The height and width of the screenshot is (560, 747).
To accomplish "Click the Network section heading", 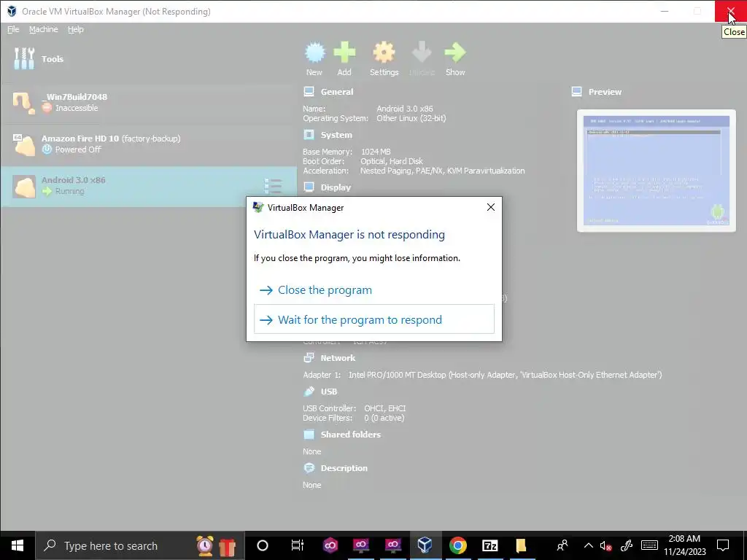I will 338,357.
